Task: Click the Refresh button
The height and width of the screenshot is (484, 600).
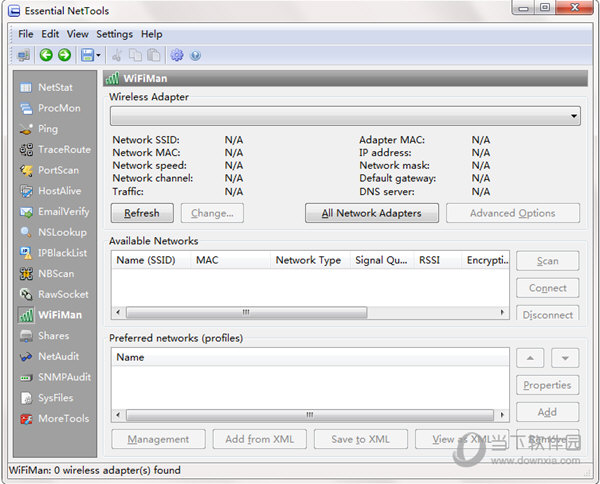Action: click(142, 213)
